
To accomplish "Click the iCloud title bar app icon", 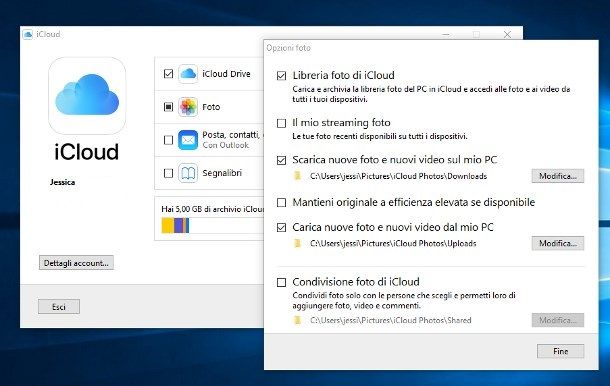I will pos(28,34).
